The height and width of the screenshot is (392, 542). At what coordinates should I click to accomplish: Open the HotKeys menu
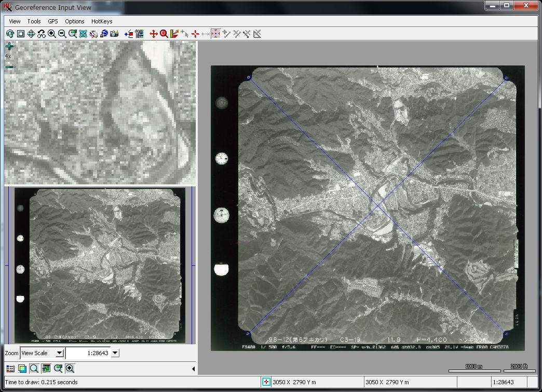(102, 21)
